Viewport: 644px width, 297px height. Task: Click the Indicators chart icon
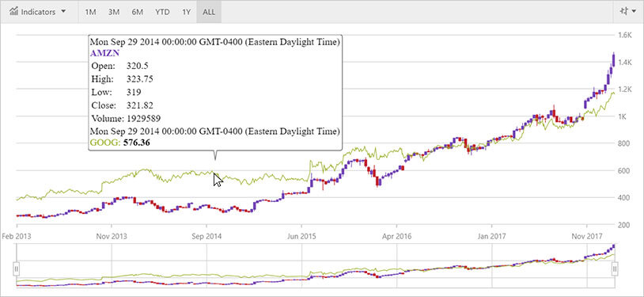pos(14,12)
